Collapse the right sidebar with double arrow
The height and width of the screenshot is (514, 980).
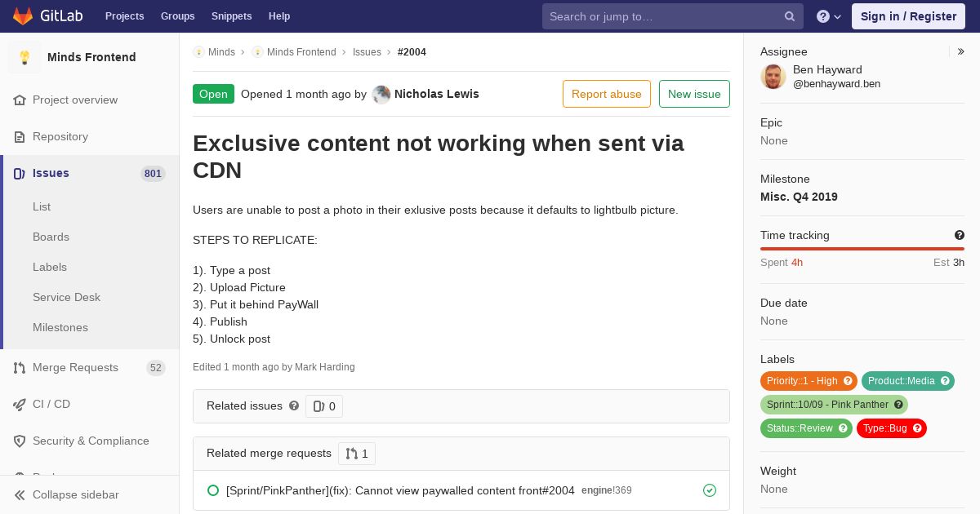pyautogui.click(x=961, y=51)
